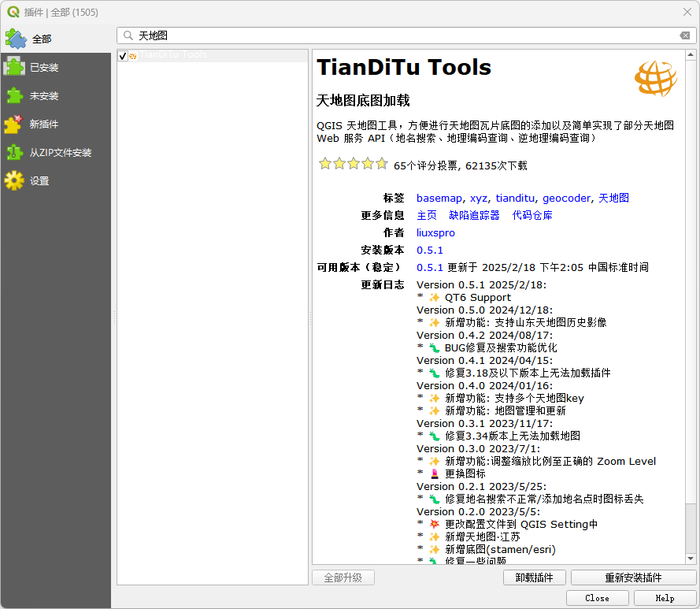Open the 代码仓库 code repository link
The height and width of the screenshot is (609, 700).
532,215
